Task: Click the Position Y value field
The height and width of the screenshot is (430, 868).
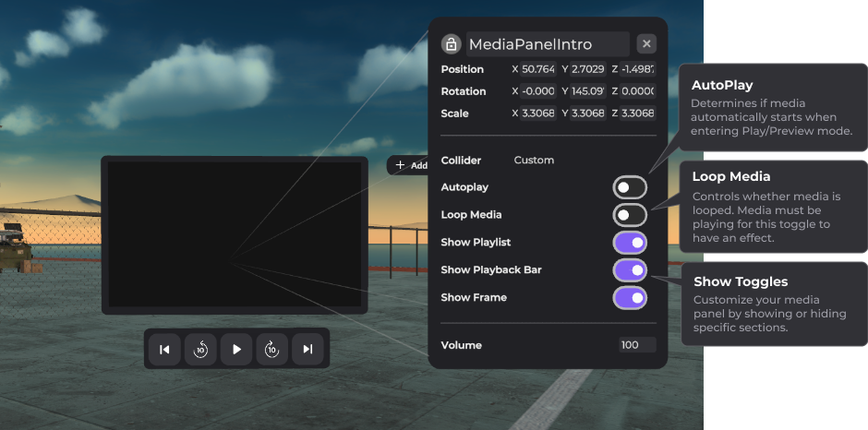Action: click(x=588, y=69)
